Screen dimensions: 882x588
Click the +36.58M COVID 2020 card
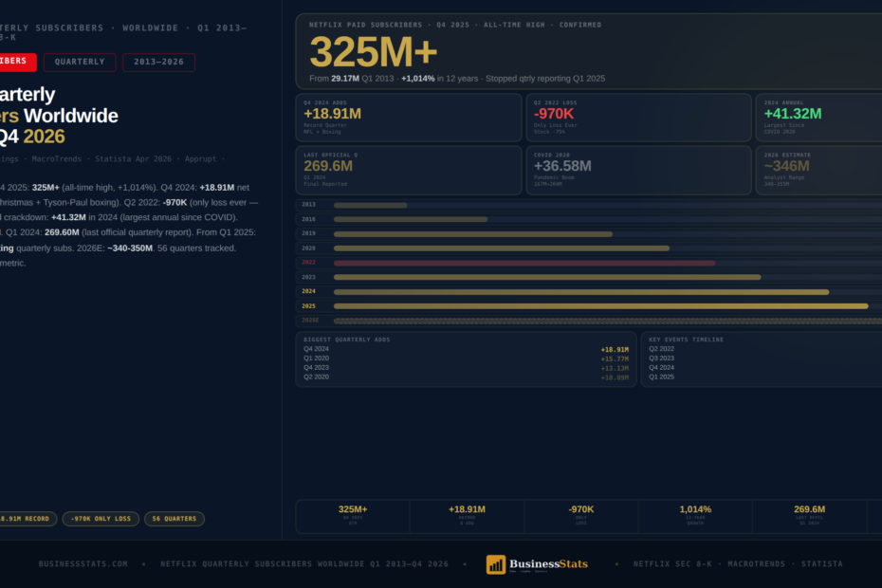[x=638, y=171]
